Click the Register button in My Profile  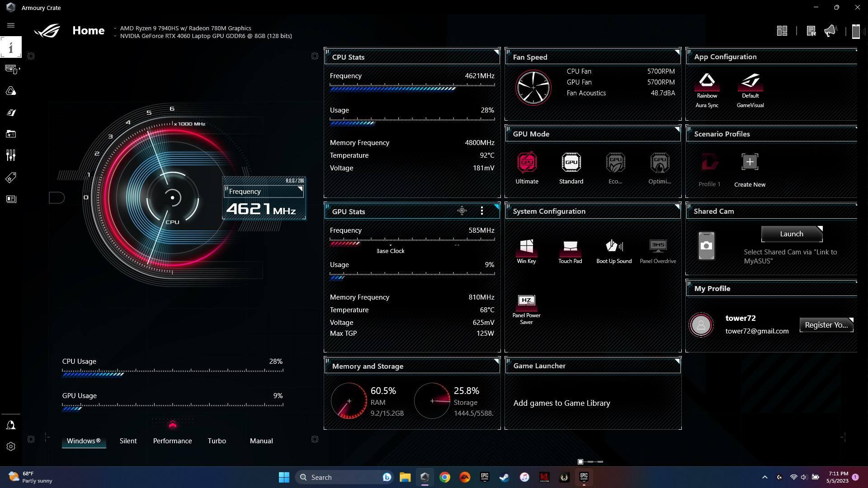pyautogui.click(x=826, y=325)
